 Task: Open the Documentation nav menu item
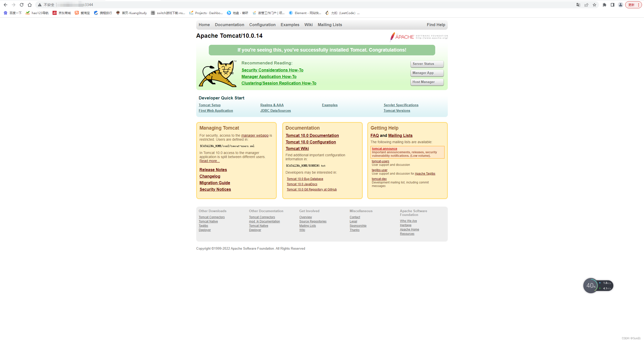click(x=229, y=25)
